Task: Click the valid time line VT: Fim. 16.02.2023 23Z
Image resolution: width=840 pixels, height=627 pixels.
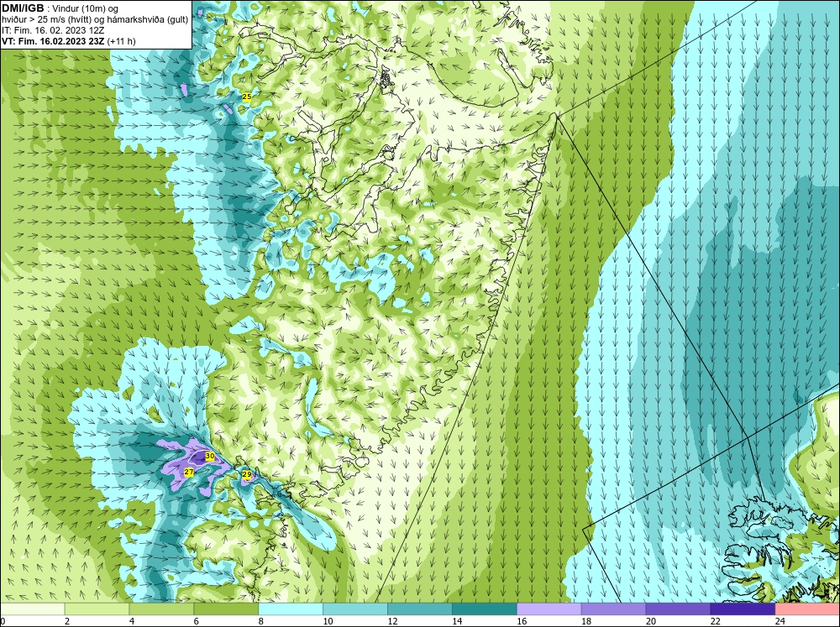Action: (54, 41)
